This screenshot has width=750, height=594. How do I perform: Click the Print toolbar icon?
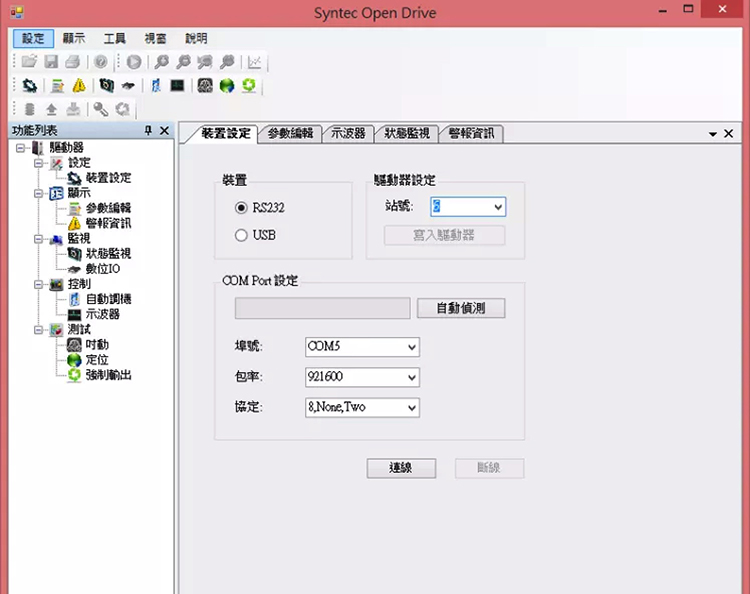pyautogui.click(x=73, y=62)
